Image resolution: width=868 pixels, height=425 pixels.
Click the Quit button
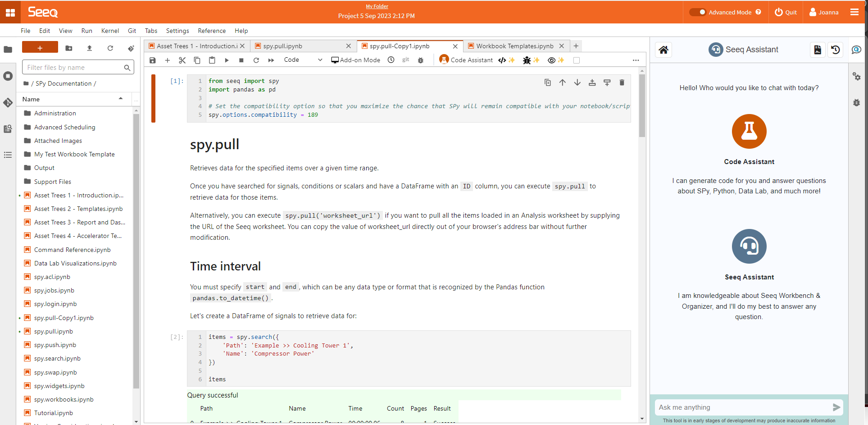point(786,12)
